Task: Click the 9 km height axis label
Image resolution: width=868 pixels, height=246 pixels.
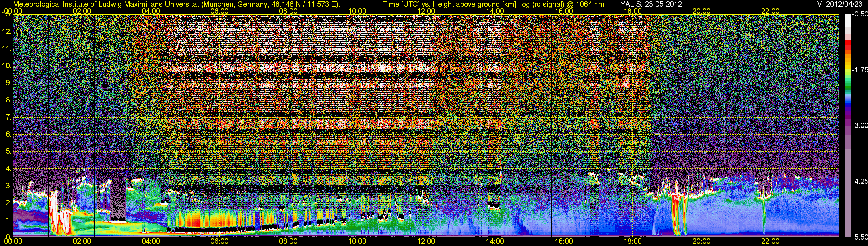Action: [x=7, y=83]
